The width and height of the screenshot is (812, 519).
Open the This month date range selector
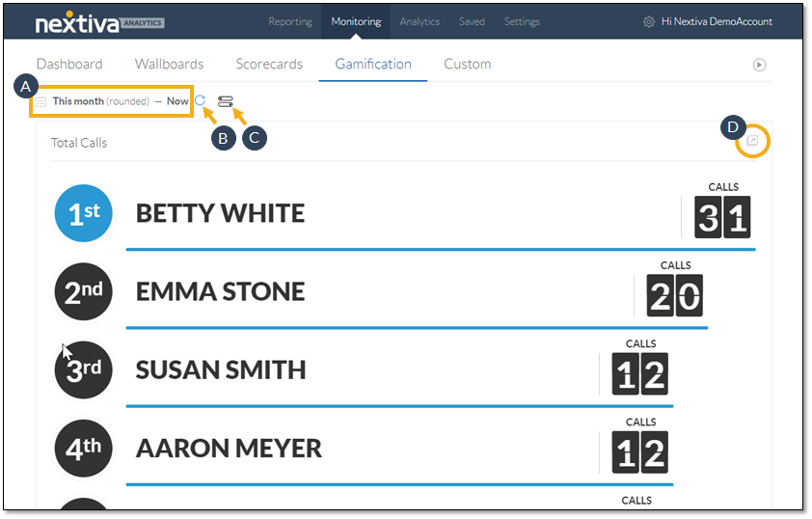tap(121, 101)
